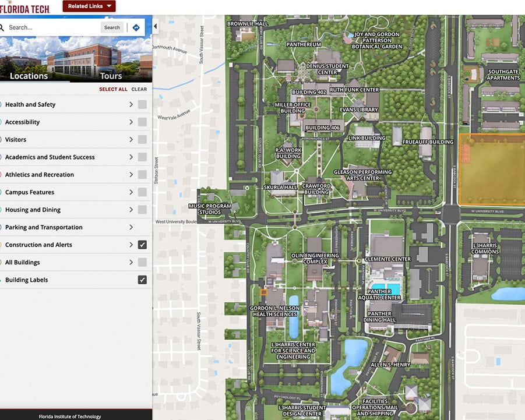Click the Panthereum map label
Image resolution: width=525 pixels, height=420 pixels.
click(x=304, y=44)
